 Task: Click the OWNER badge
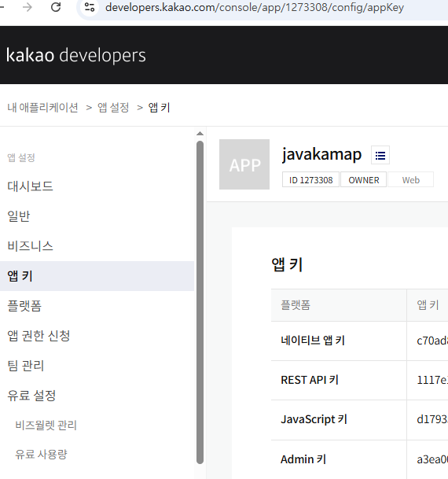363,179
